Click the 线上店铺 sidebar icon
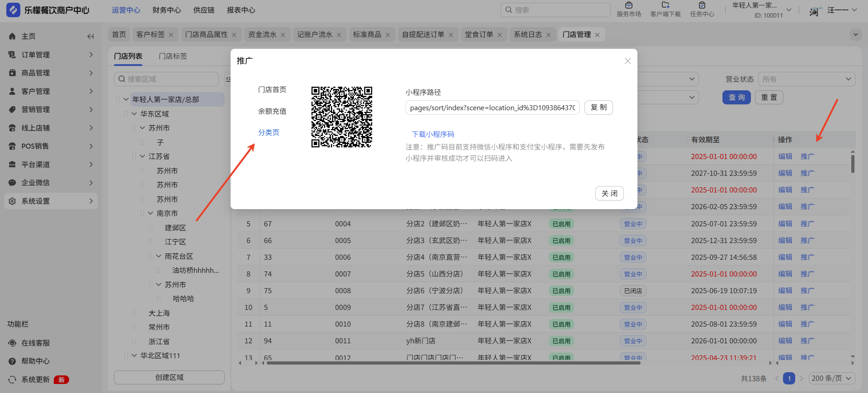Image resolution: width=868 pixels, height=393 pixels. click(x=12, y=128)
